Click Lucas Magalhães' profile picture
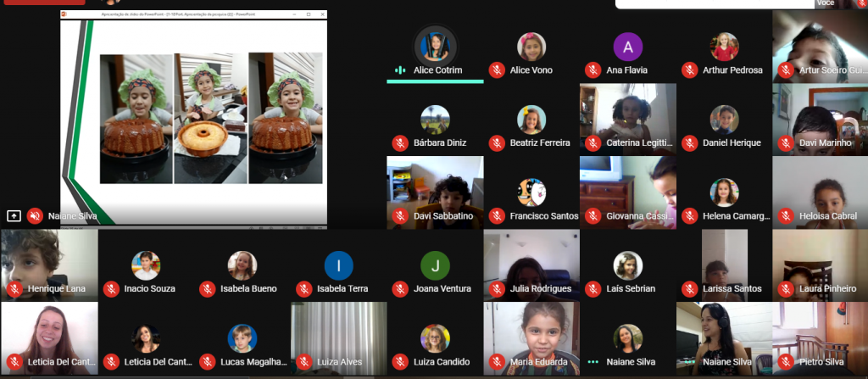The image size is (868, 379). (x=242, y=338)
